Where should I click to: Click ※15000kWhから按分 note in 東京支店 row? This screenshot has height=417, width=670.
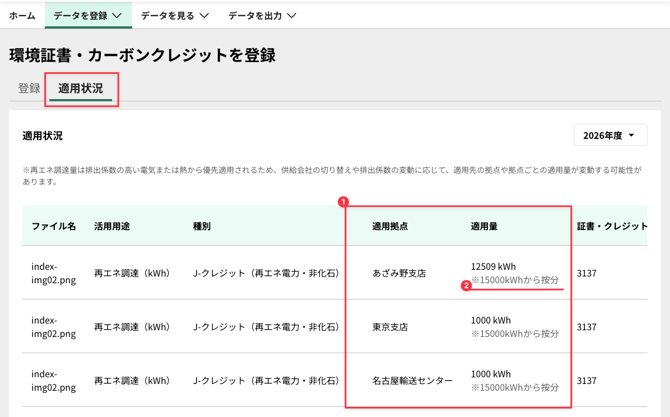(515, 334)
